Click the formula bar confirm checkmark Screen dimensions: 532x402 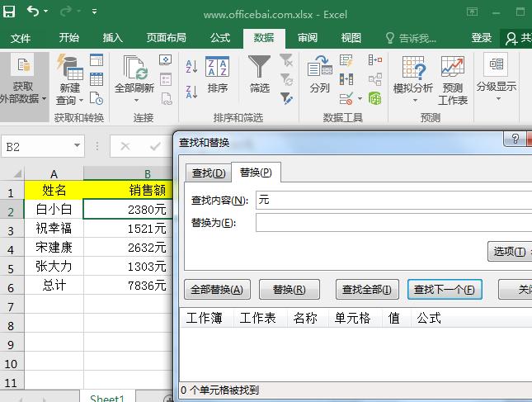[x=155, y=146]
